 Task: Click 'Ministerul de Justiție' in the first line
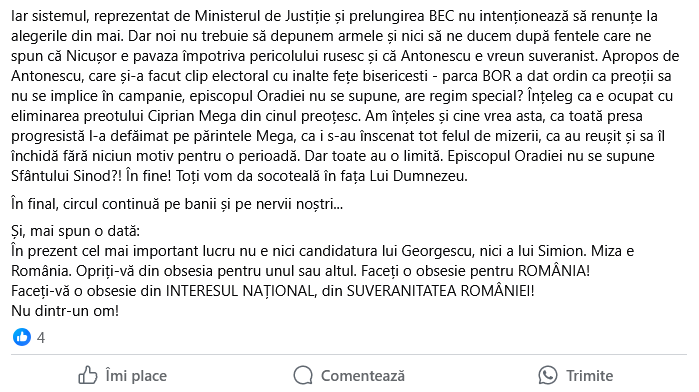(263, 17)
